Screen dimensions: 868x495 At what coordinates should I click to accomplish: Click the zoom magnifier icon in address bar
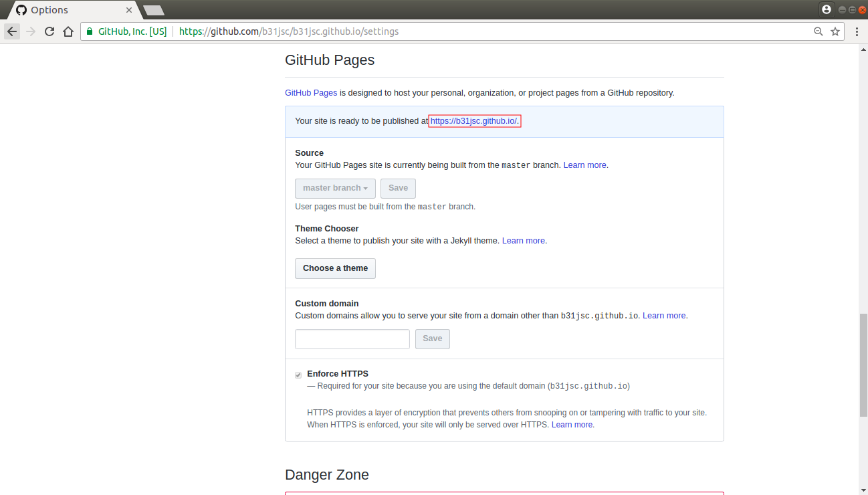[x=818, y=31]
